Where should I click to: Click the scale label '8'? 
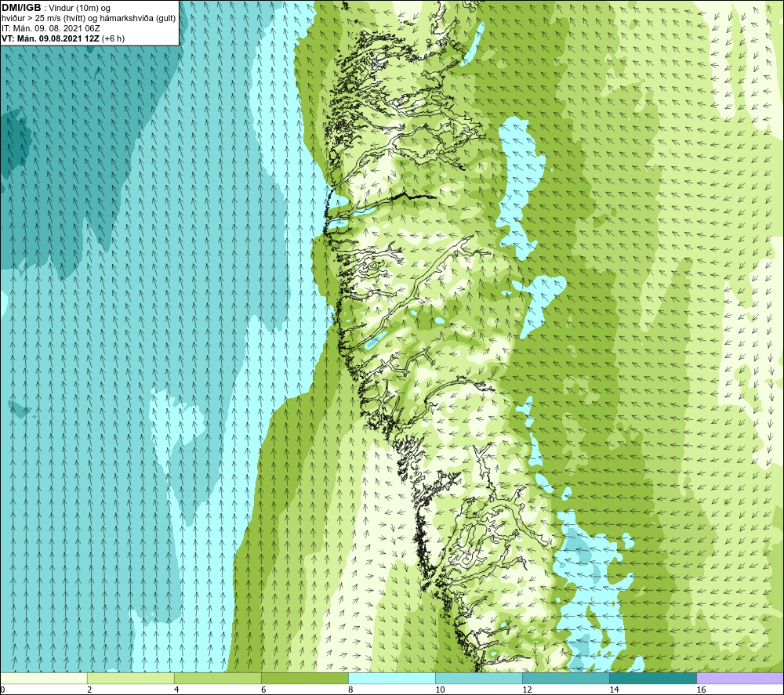350,690
